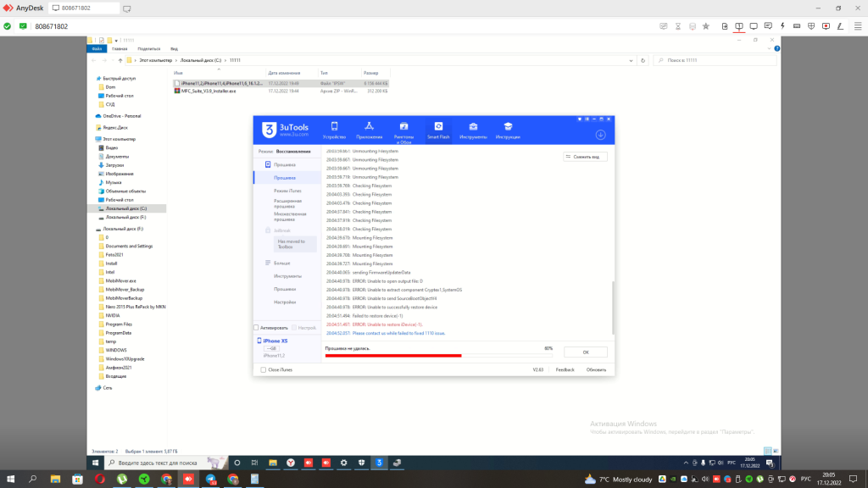Open the AnyDesk hamburger menu
Screen dimensions: 868x488
858,26
